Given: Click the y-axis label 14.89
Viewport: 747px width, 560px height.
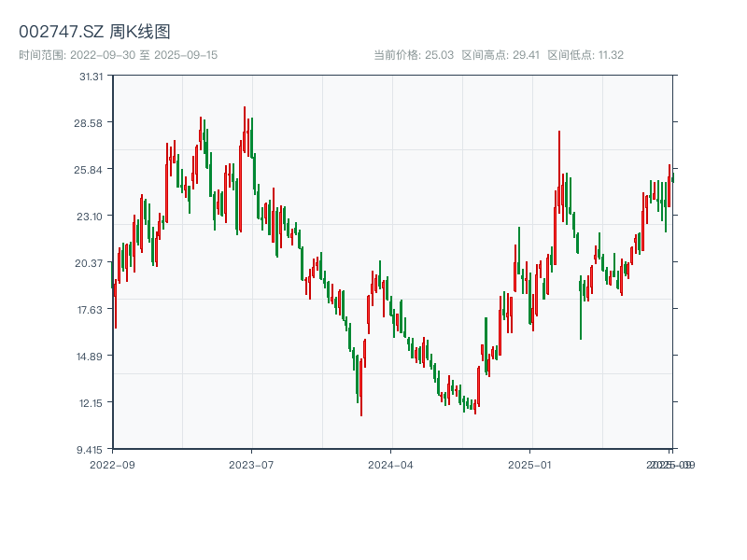Looking at the screenshot, I should (x=90, y=357).
